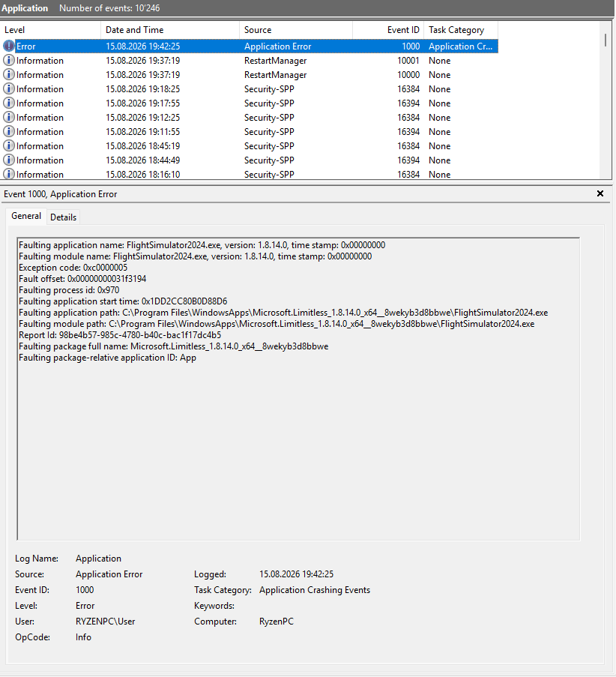Select the Security-SPP event at 19:17:55

(250, 103)
